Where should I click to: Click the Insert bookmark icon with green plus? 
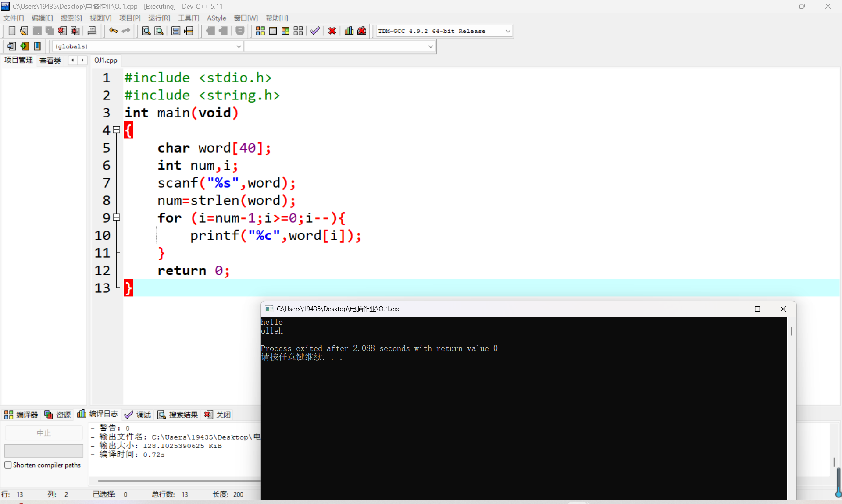(x=25, y=46)
